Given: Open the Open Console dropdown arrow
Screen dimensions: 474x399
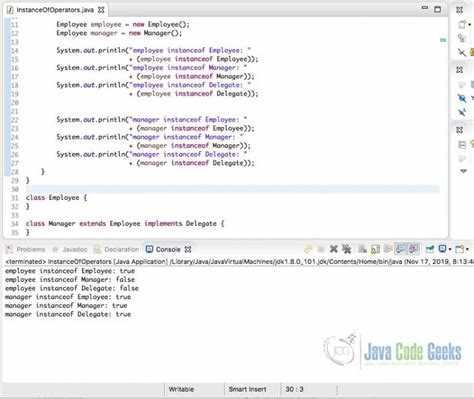Looking at the screenshot, I should pos(467,249).
